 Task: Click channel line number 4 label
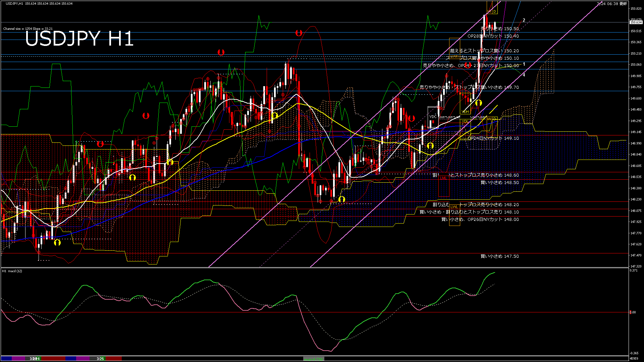524,75
